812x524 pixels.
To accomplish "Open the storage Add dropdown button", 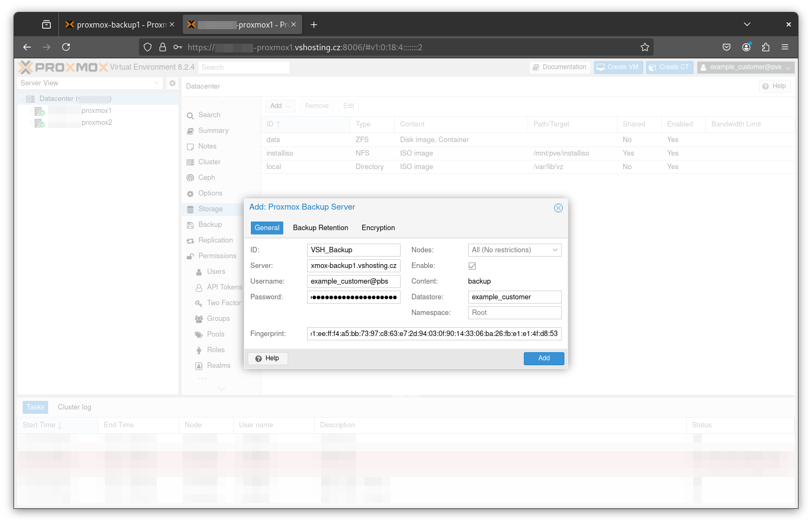I will (280, 106).
